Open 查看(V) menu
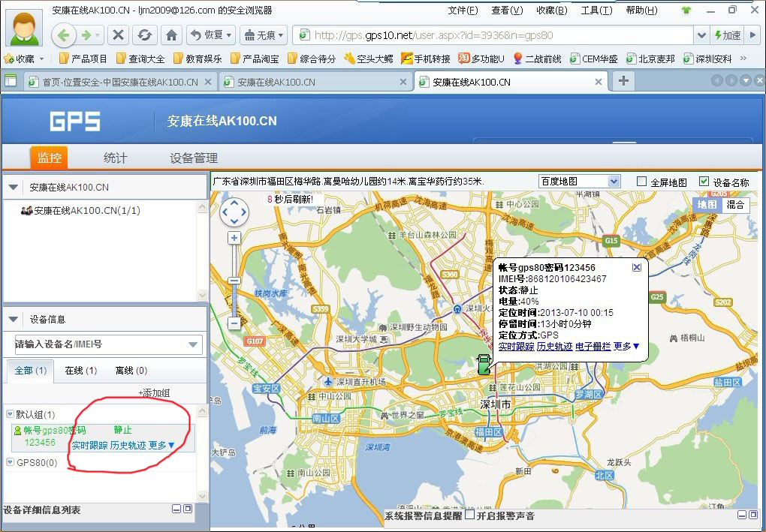The image size is (766, 532). 507,11
